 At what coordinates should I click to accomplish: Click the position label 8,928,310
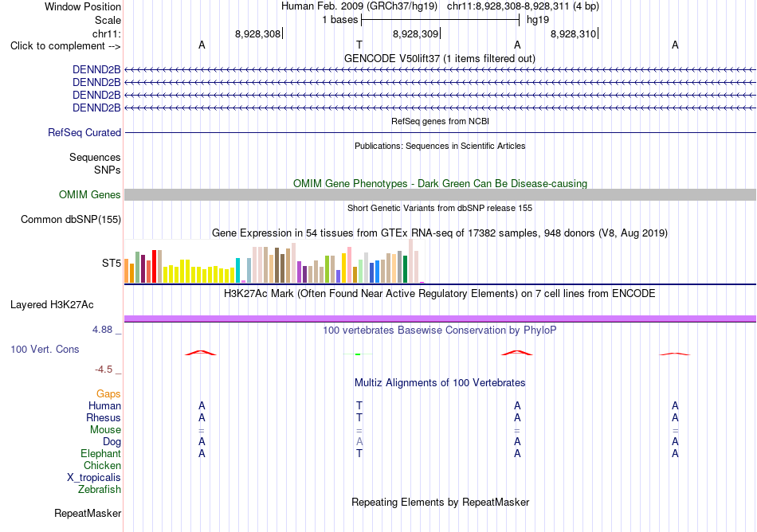point(573,33)
